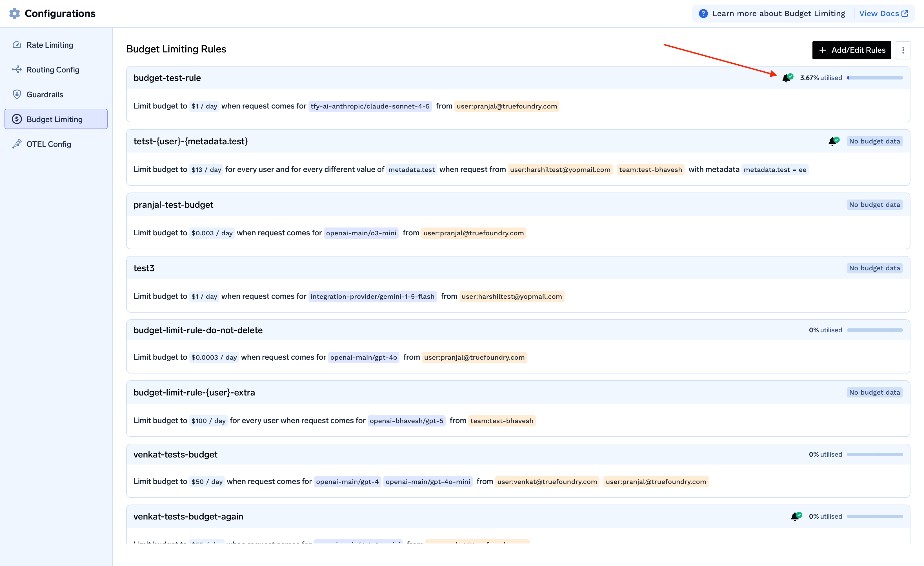Switch to Guardrails configuration
The width and height of the screenshot is (924, 566).
[x=45, y=95]
